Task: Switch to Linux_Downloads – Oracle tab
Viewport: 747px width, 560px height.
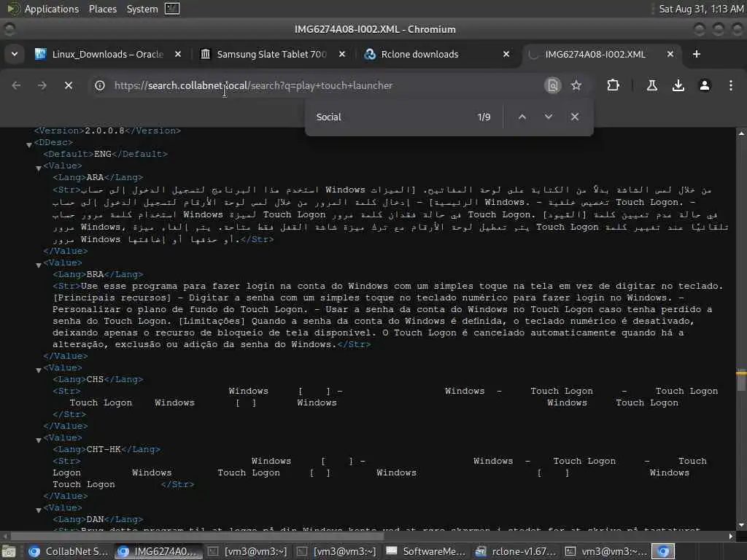Action: pyautogui.click(x=108, y=54)
